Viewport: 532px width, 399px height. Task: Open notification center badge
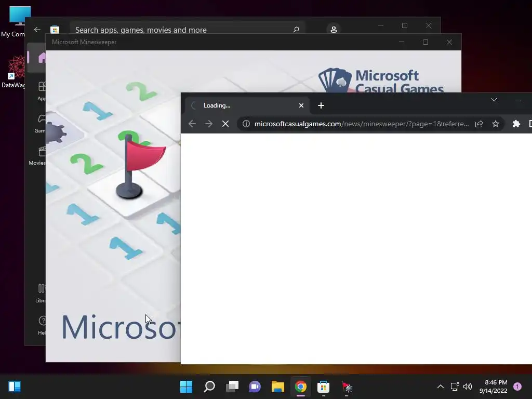517,386
